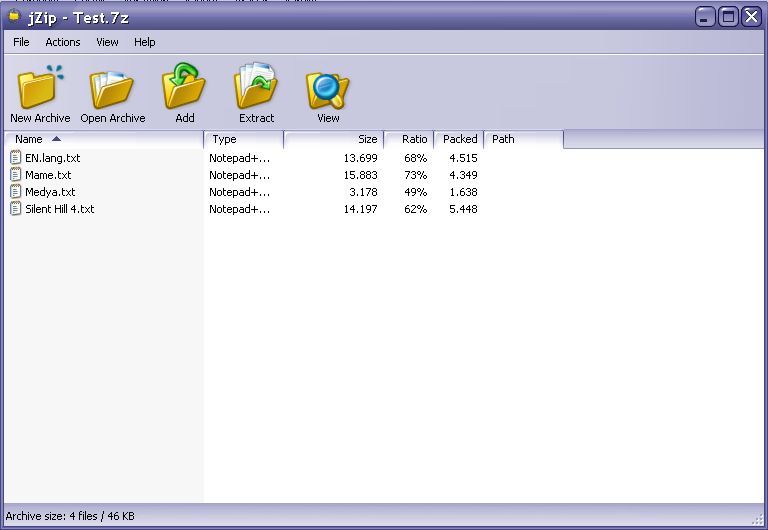Click the Notepad+ type in Silent Hill 4.txt row

[x=240, y=209]
